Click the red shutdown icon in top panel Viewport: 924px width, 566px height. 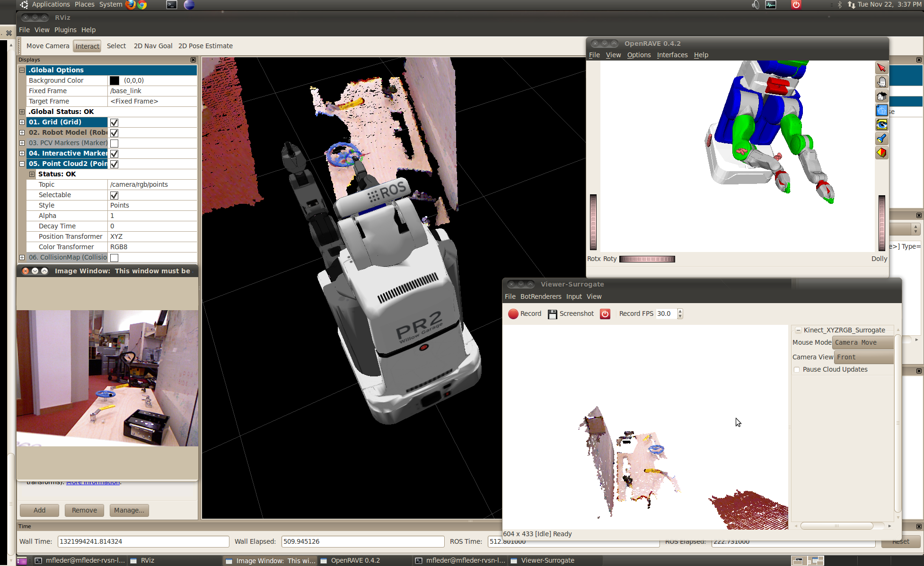pyautogui.click(x=796, y=5)
